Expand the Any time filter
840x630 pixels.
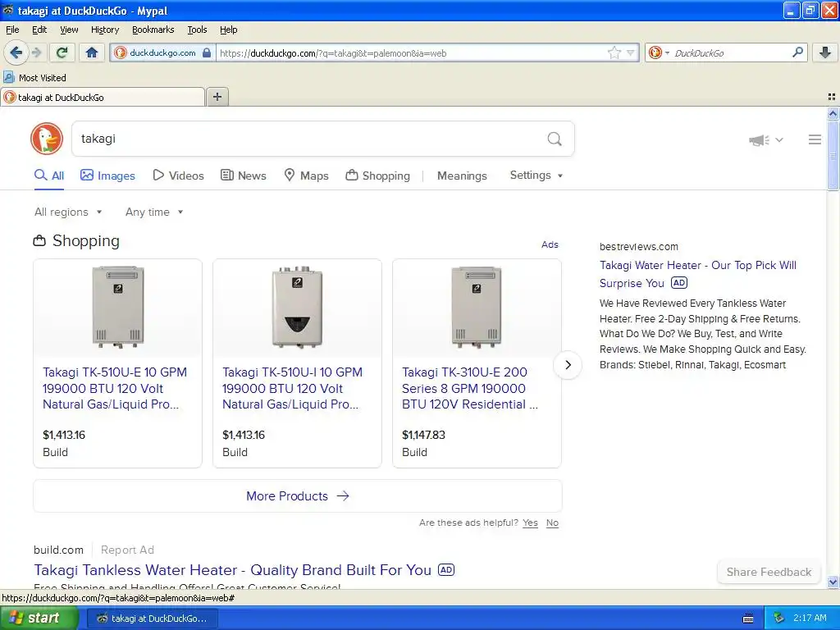(154, 212)
